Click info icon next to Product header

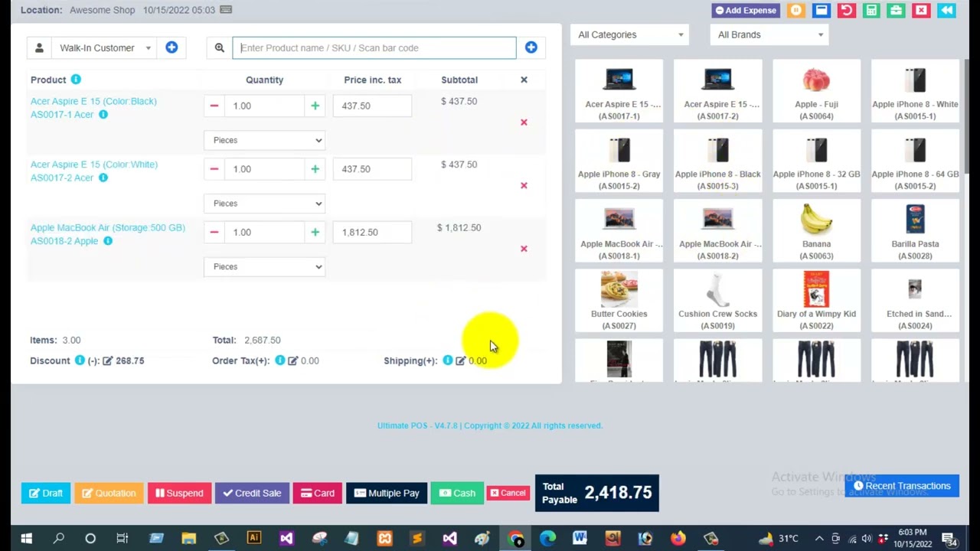tap(76, 80)
